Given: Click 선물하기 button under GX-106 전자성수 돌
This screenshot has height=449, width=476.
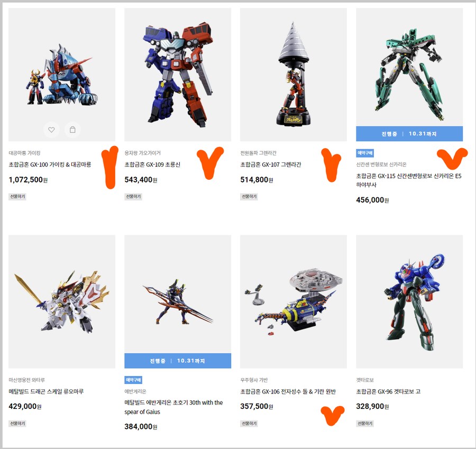Looking at the screenshot, I should 249,424.
